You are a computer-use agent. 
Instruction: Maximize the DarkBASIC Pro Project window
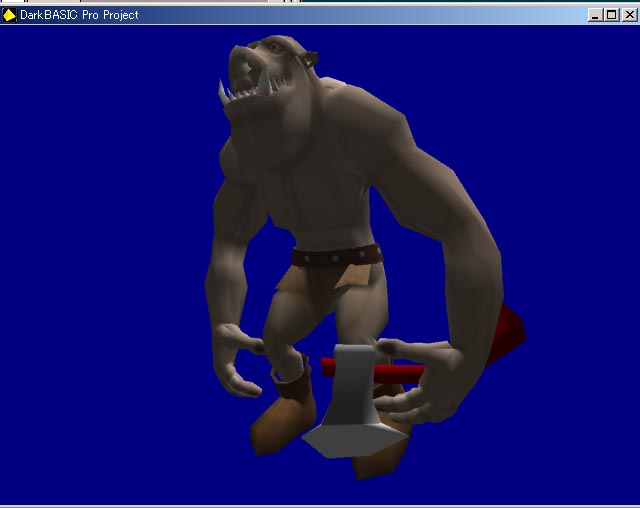[612, 15]
